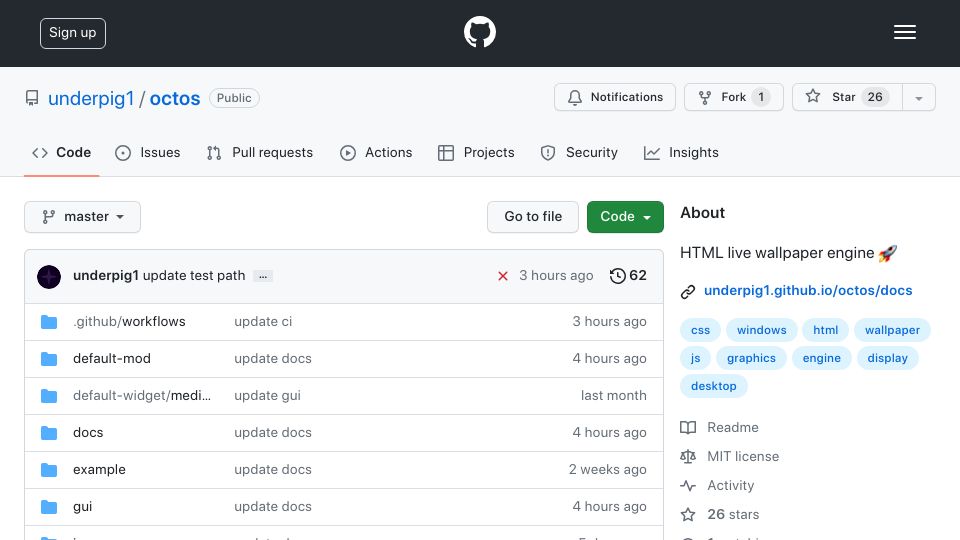Open the Readme link in About
This screenshot has height=540, width=960.
pyautogui.click(x=733, y=427)
